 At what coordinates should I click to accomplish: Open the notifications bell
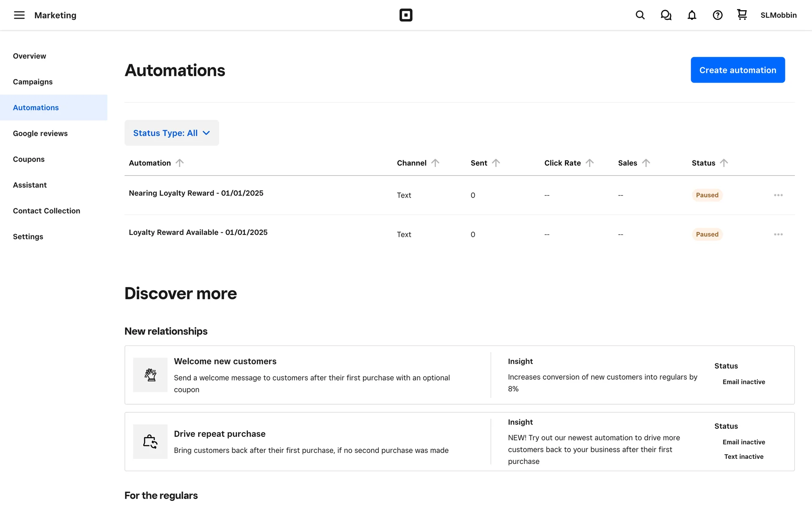click(691, 15)
